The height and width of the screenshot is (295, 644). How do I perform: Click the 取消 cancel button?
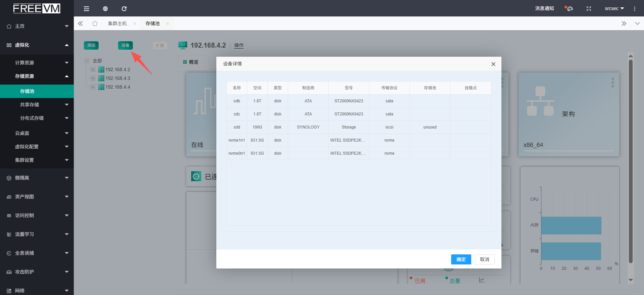coord(484,259)
